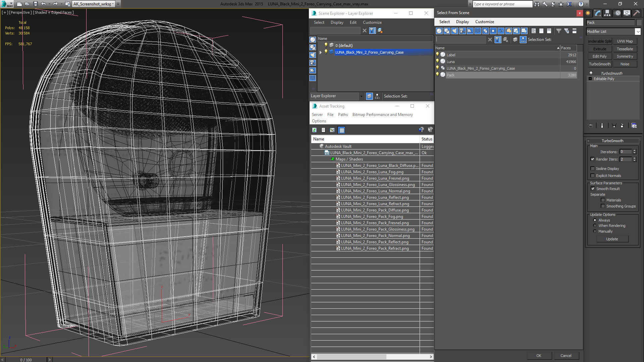Toggle Display Cameras filter in Select From Scene
Viewport: 644px width, 362px height.
point(462,31)
